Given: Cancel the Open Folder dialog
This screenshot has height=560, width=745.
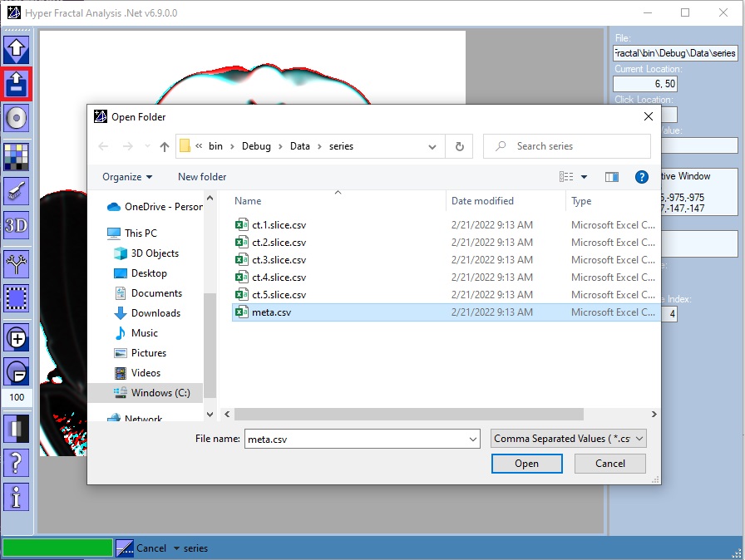Looking at the screenshot, I should pos(609,464).
